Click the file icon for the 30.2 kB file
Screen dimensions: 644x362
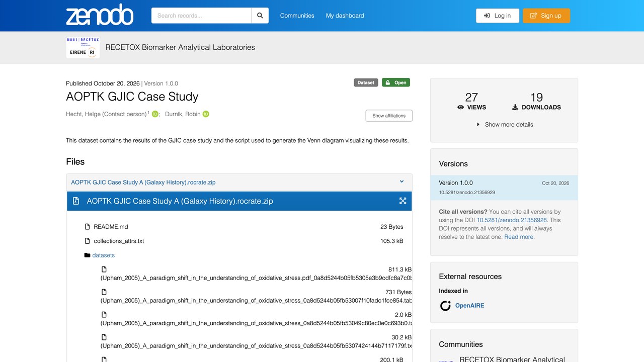(x=104, y=337)
